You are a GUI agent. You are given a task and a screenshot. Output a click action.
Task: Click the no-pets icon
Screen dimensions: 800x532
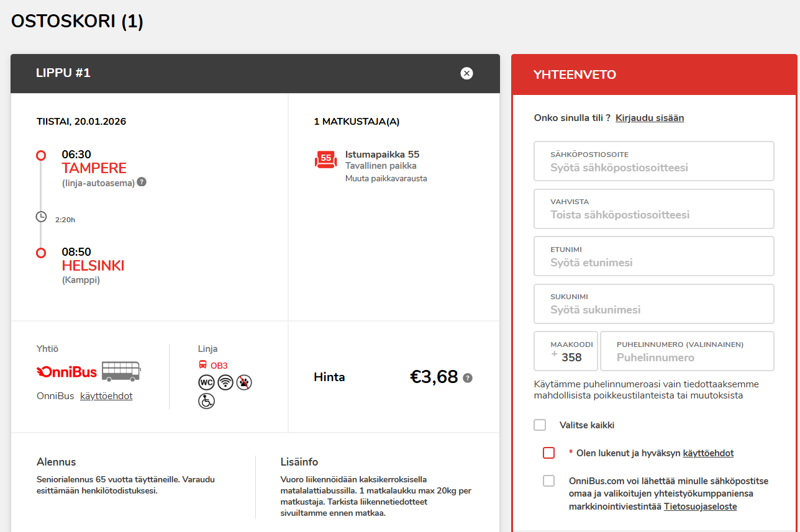244,382
